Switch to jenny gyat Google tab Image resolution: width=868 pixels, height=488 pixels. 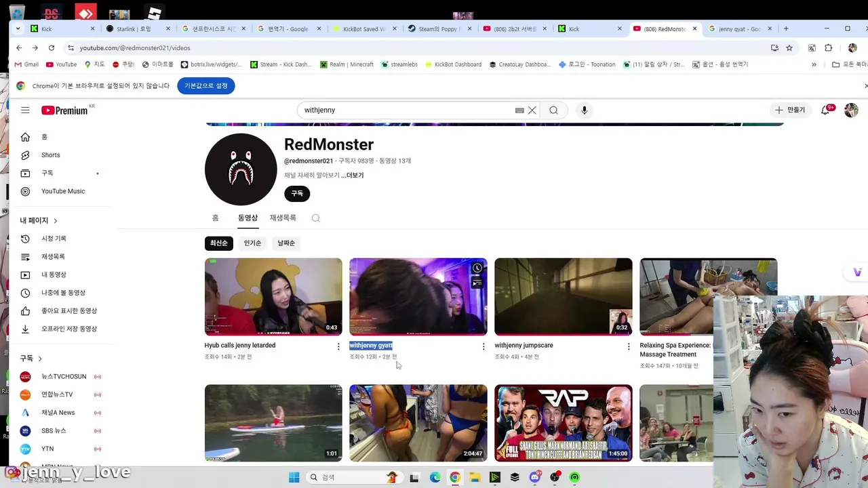coord(738,28)
